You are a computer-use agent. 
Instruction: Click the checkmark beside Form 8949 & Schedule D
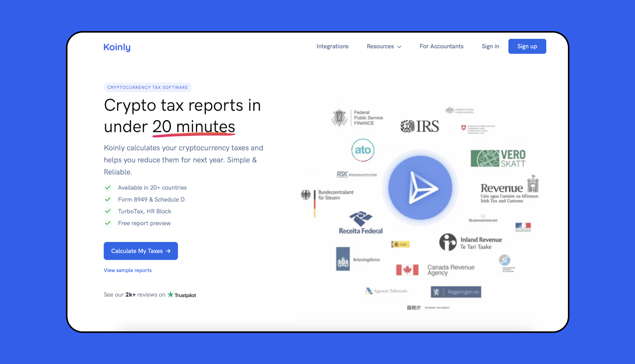[108, 199]
